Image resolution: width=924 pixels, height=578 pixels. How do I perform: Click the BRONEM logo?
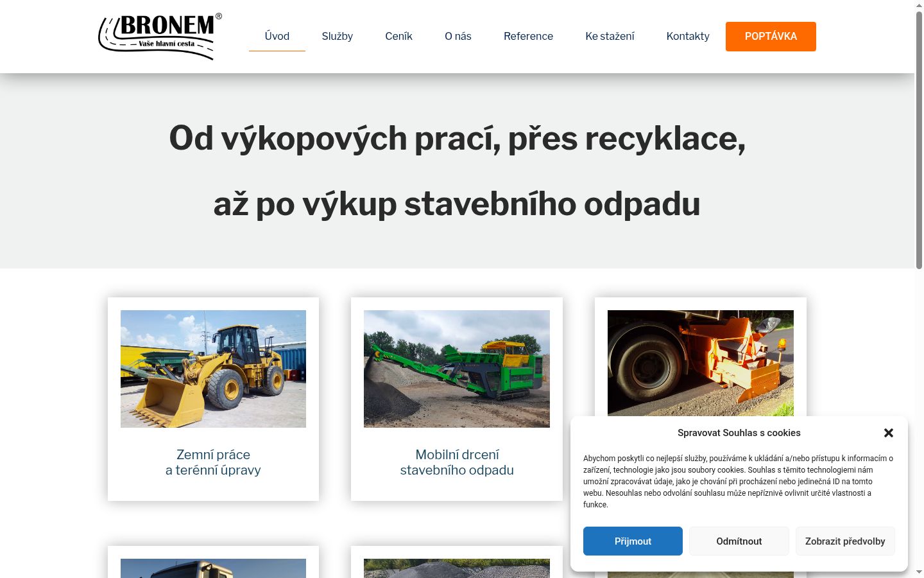point(160,37)
